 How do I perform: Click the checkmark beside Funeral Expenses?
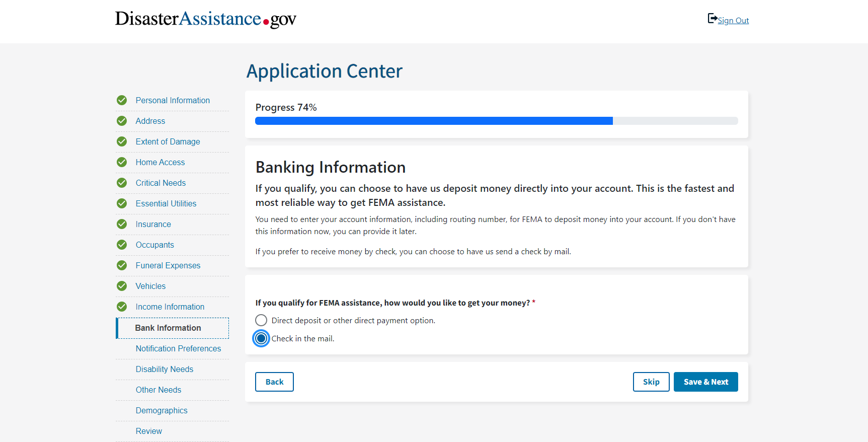pyautogui.click(x=122, y=265)
